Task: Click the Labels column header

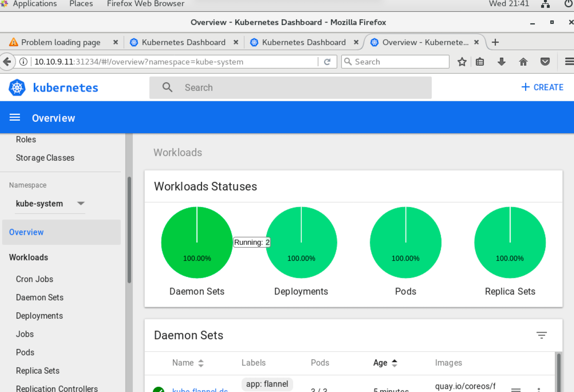Action: point(253,363)
